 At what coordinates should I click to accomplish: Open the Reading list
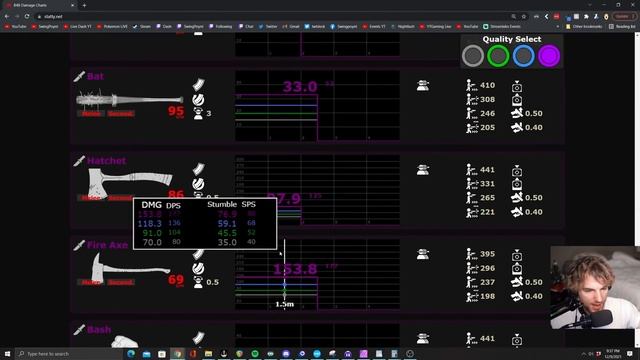coord(622,27)
